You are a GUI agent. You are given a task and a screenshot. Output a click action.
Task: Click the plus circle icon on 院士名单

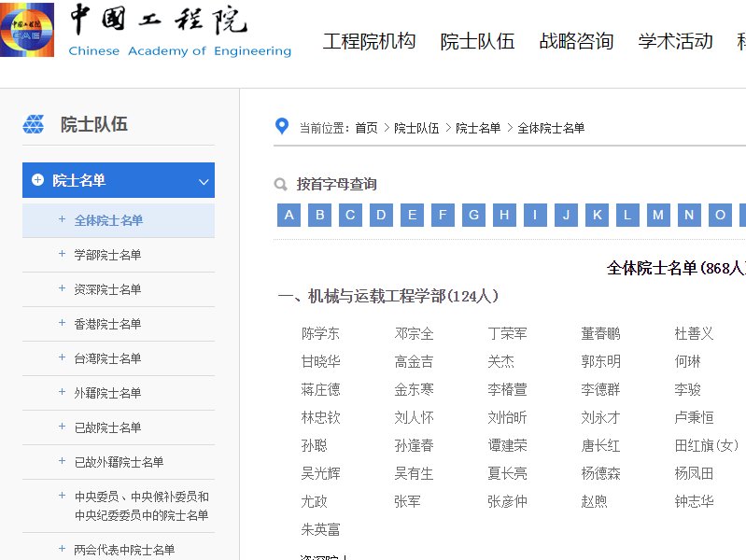click(x=37, y=180)
